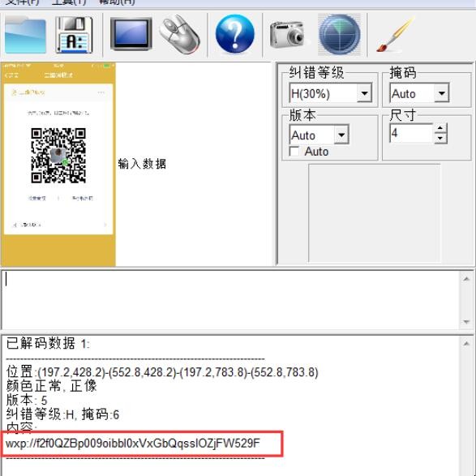This screenshot has height=476, width=476.
Task: Decode from screen using monitor icon
Action: 131,34
